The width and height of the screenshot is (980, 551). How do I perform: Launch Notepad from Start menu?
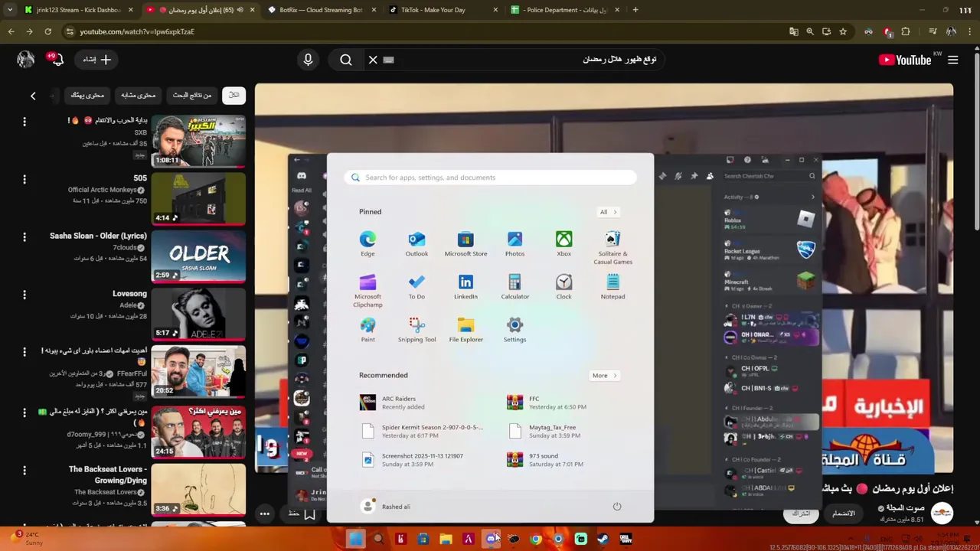[612, 287]
